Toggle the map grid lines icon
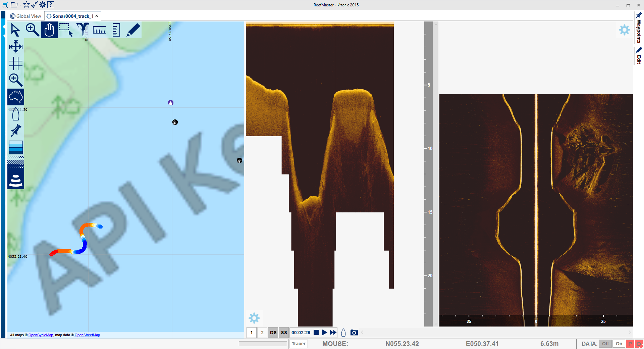This screenshot has height=349, width=644. click(x=16, y=63)
